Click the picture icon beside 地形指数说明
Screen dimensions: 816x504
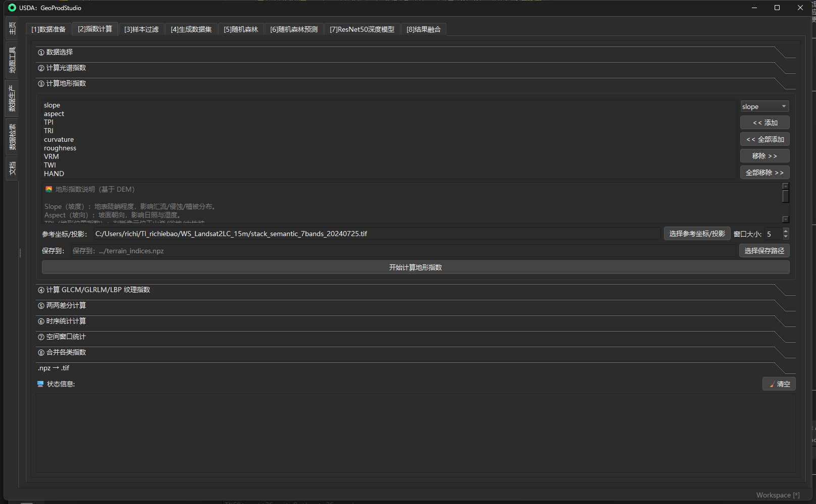coord(49,189)
